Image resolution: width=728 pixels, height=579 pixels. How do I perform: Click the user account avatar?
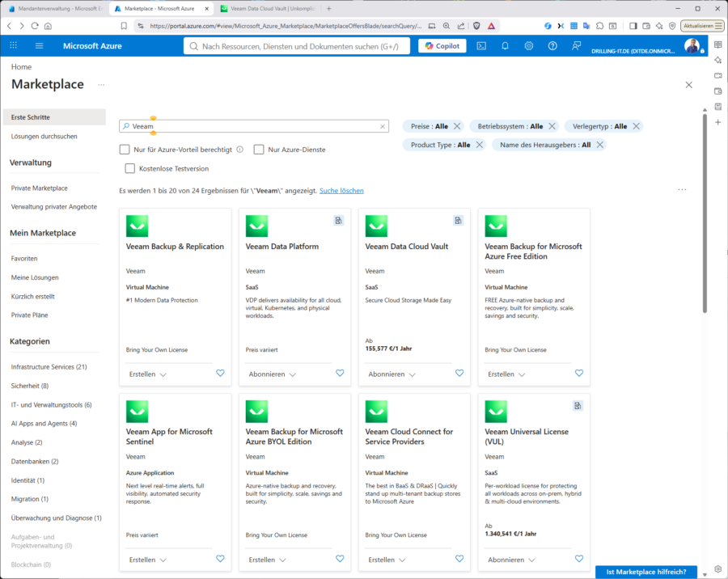[x=692, y=45]
